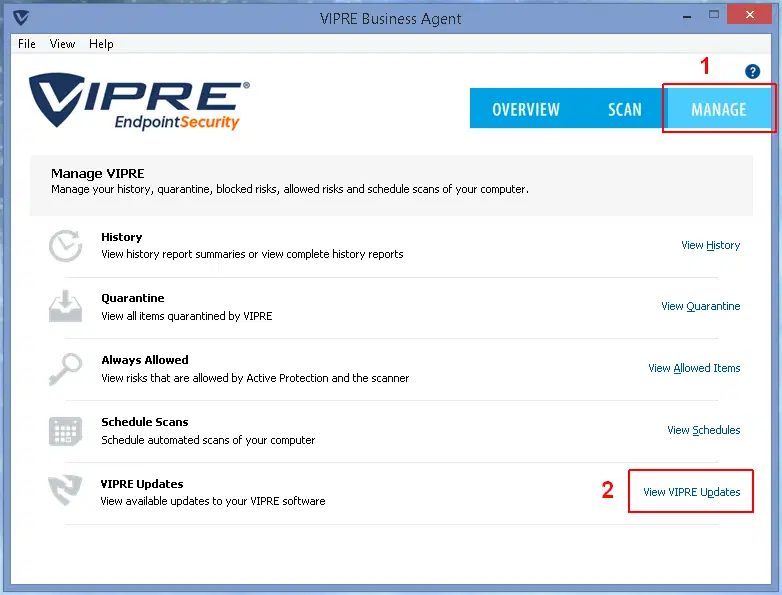
Task: Click the History heading text
Action: tap(122, 237)
